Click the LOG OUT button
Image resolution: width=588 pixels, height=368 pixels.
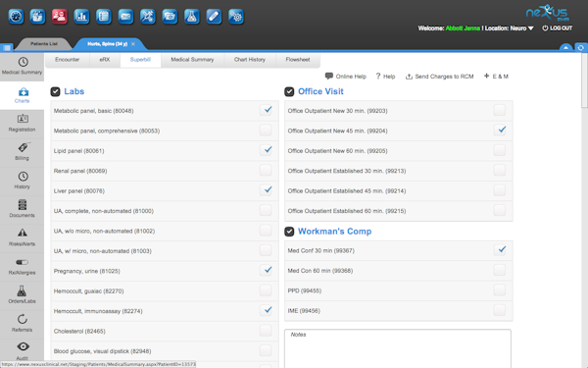click(557, 28)
